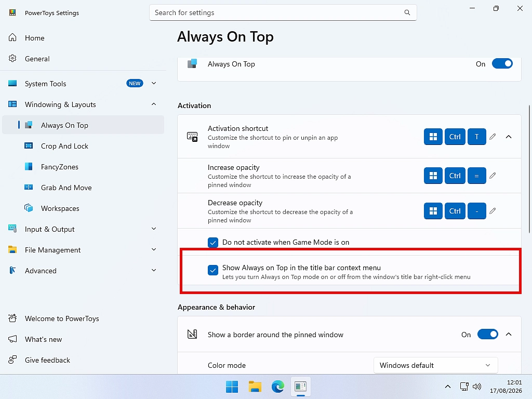Open the Home page in sidebar
Viewport: 532px width, 399px height.
(83, 38)
